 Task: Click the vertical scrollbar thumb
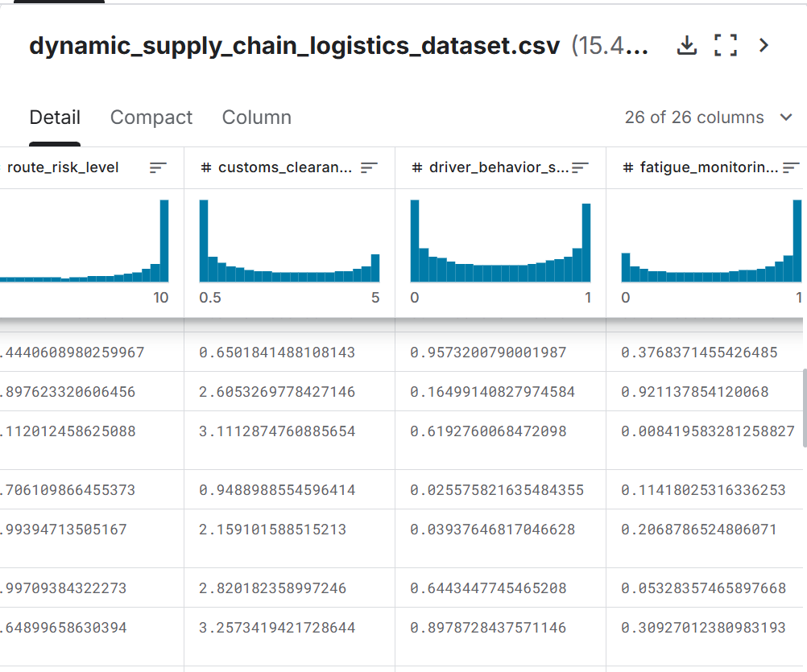(x=805, y=408)
